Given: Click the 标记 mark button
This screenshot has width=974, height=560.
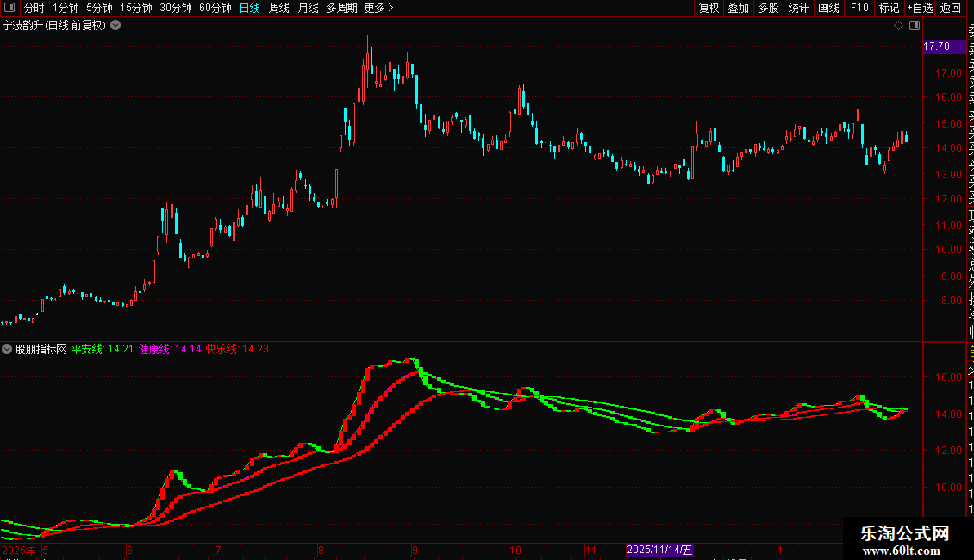Looking at the screenshot, I should click(x=889, y=8).
